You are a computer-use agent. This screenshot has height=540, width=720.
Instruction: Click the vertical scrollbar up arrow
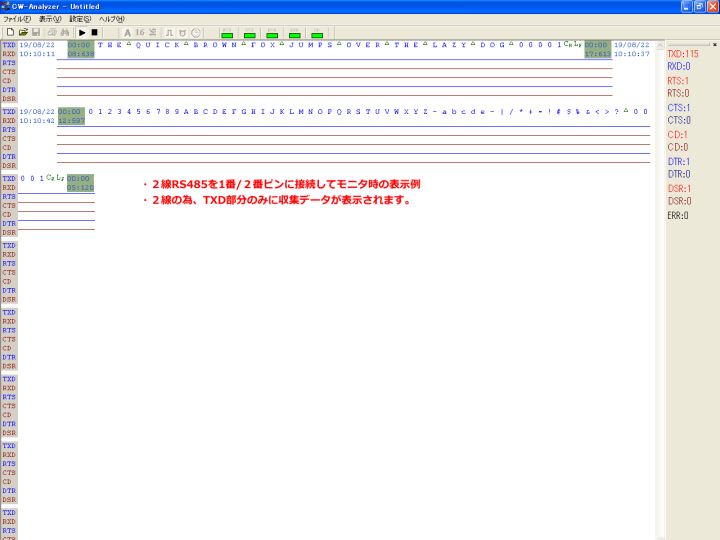660,45
